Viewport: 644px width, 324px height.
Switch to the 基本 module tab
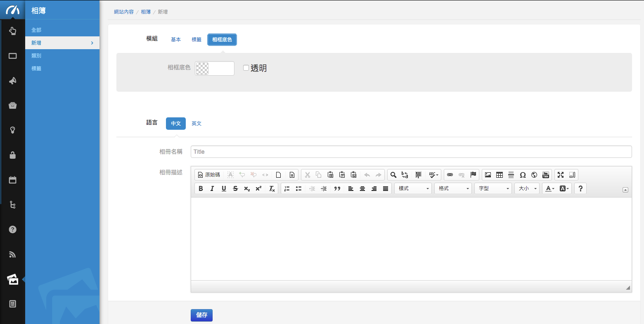[176, 40]
